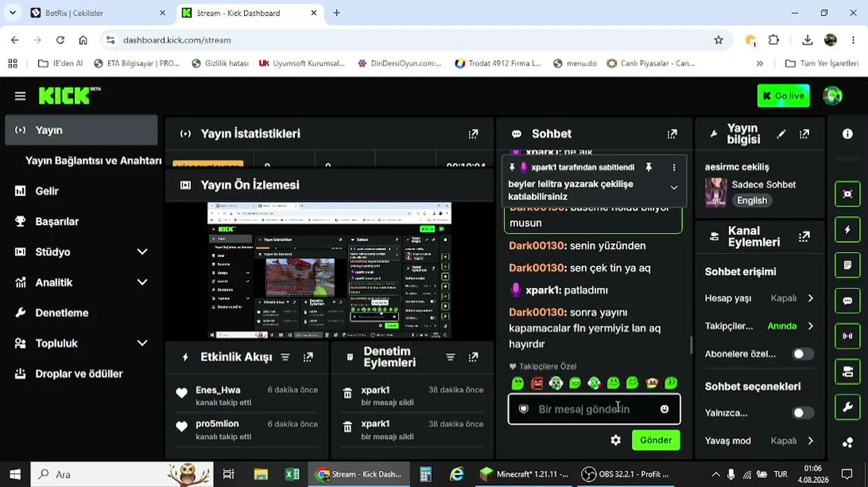The height and width of the screenshot is (487, 868).
Task: Open the info icon in right sidebar
Action: pos(848,134)
